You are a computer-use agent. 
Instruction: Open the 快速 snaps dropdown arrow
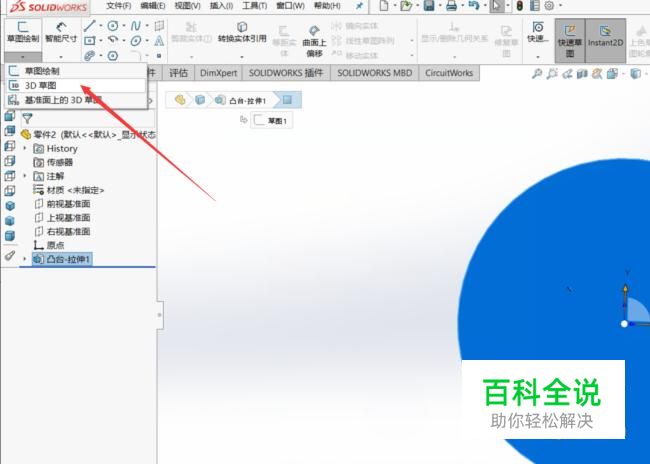[x=538, y=57]
